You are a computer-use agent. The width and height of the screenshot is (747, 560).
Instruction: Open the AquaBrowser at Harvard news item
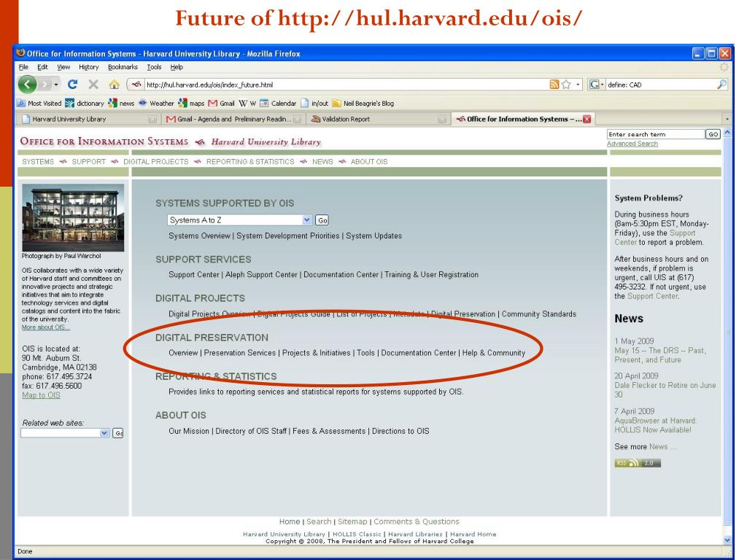(x=655, y=425)
